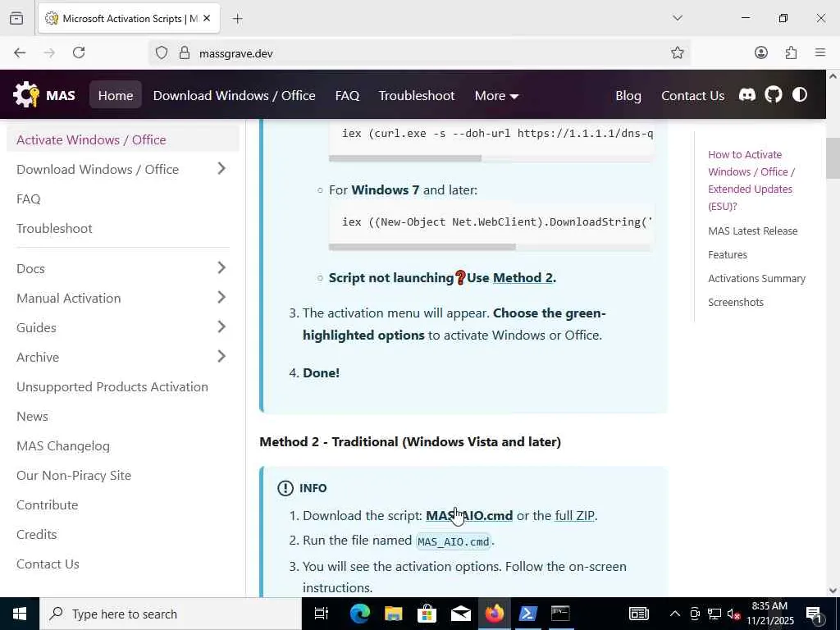The height and width of the screenshot is (630, 840).
Task: Open the command prompt taskbar icon
Action: pos(561,614)
